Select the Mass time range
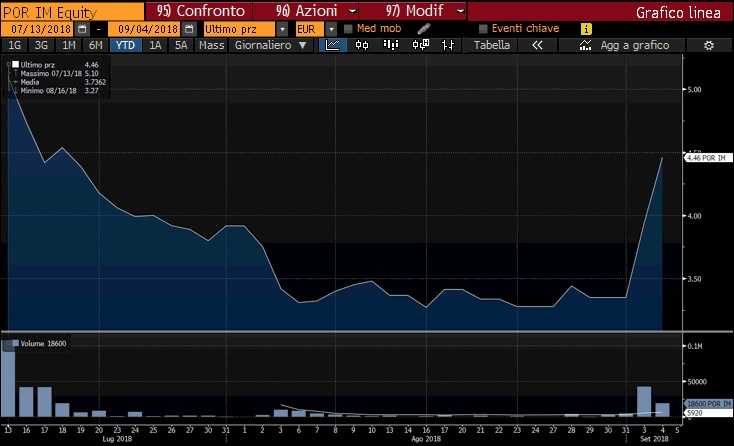 coord(212,45)
